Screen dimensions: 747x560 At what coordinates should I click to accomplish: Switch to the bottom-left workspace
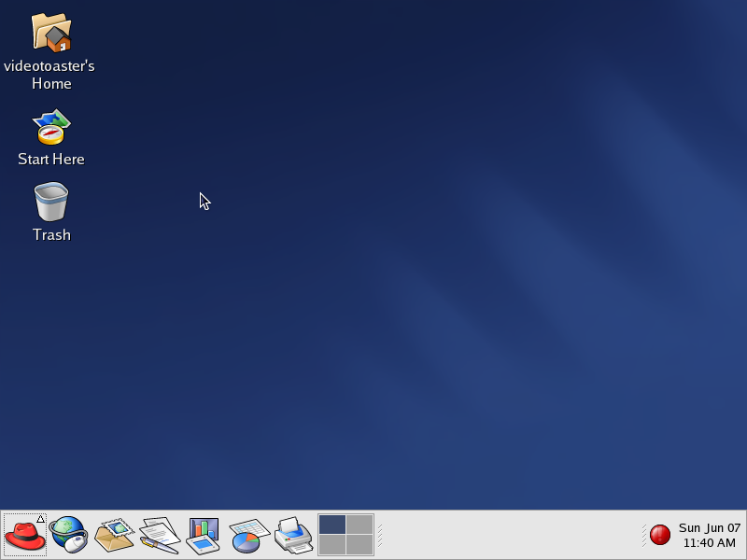click(332, 544)
